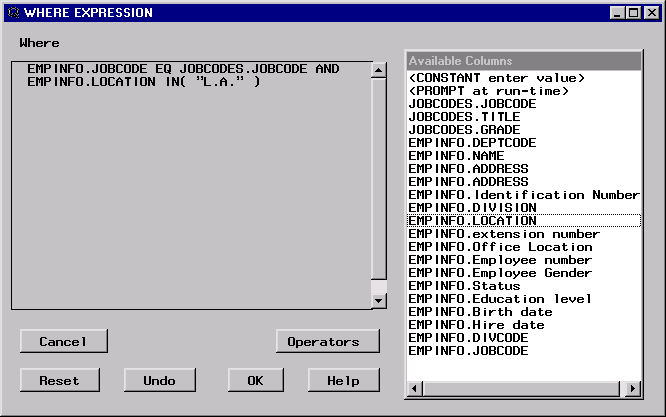Open the Operators list
The width and height of the screenshot is (666, 417).
(327, 342)
